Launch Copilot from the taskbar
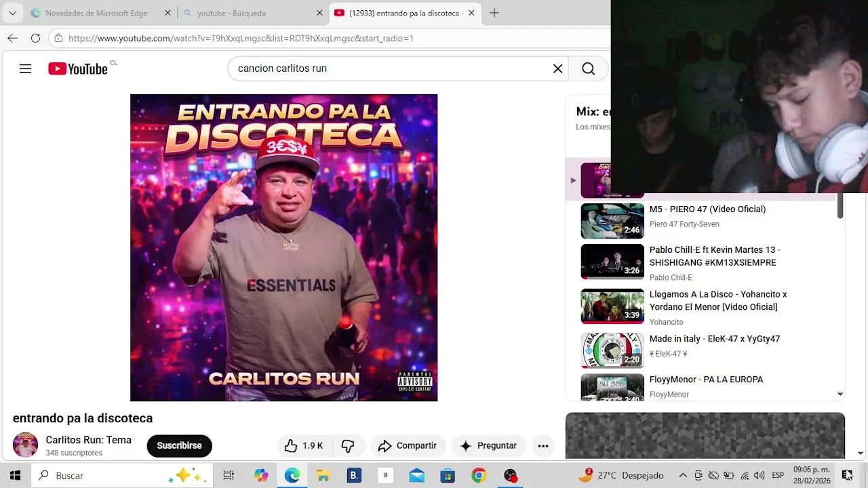 coord(261,476)
